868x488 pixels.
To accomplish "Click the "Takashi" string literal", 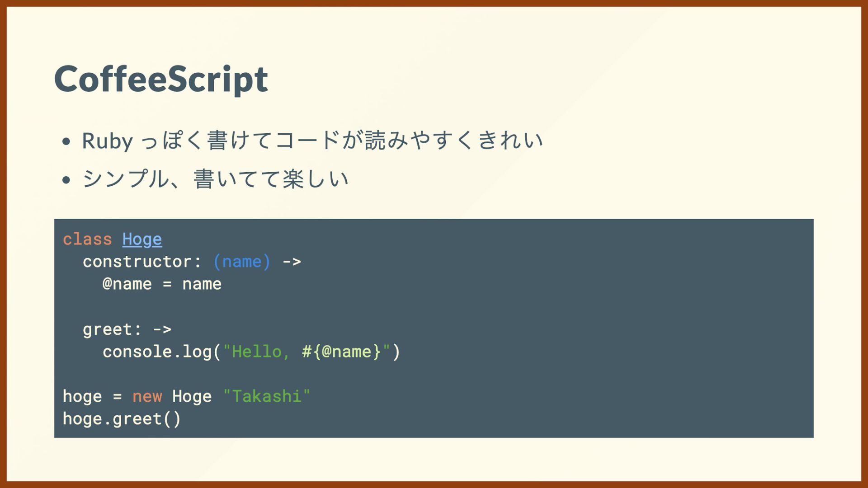I will click(x=267, y=396).
